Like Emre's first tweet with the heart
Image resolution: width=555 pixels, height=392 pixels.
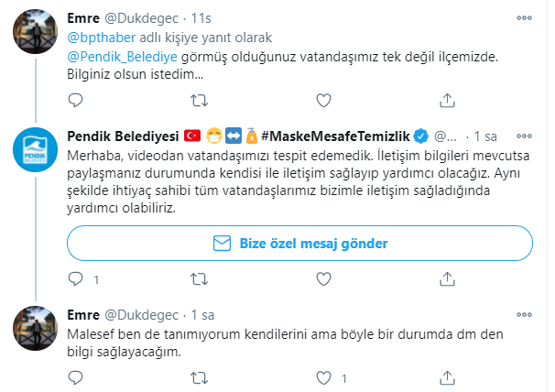(322, 98)
